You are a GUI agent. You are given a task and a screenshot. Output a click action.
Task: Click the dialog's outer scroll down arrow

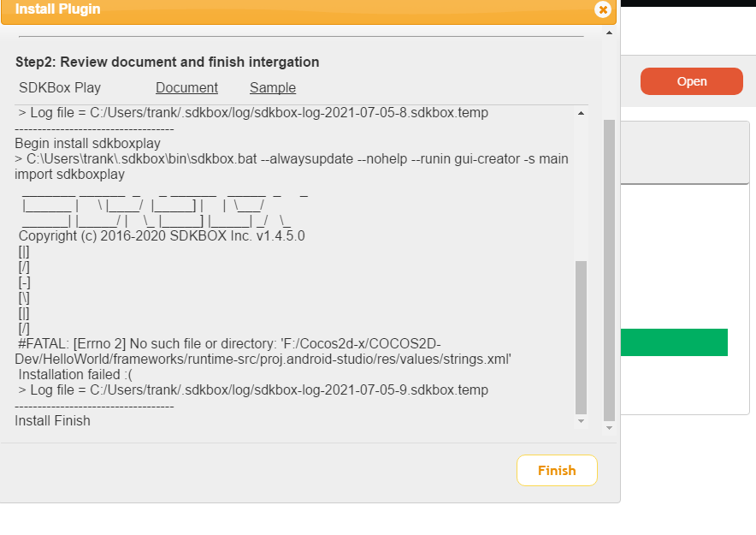[609, 428]
